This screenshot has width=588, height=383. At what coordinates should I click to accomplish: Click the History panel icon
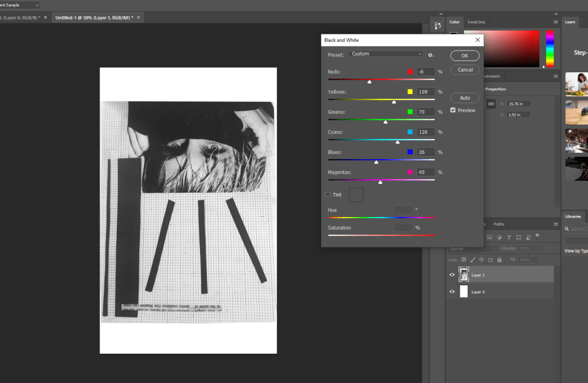(438, 26)
